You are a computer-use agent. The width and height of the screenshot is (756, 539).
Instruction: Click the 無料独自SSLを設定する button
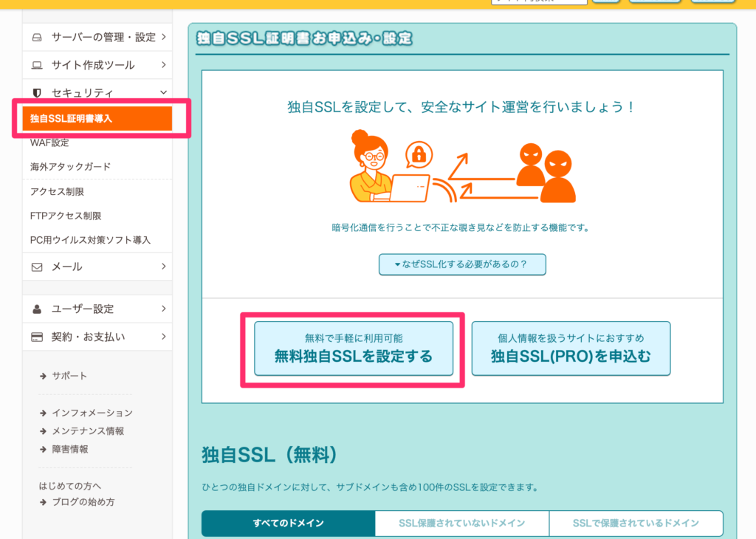point(353,349)
